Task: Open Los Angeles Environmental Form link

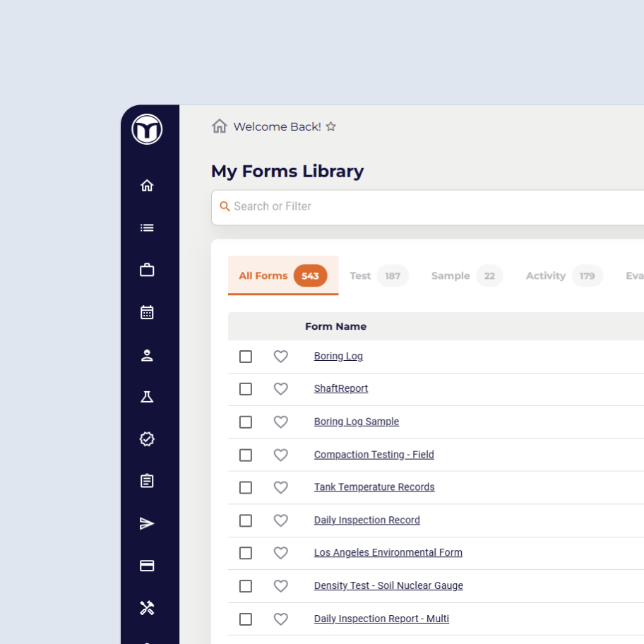Action: tap(388, 553)
